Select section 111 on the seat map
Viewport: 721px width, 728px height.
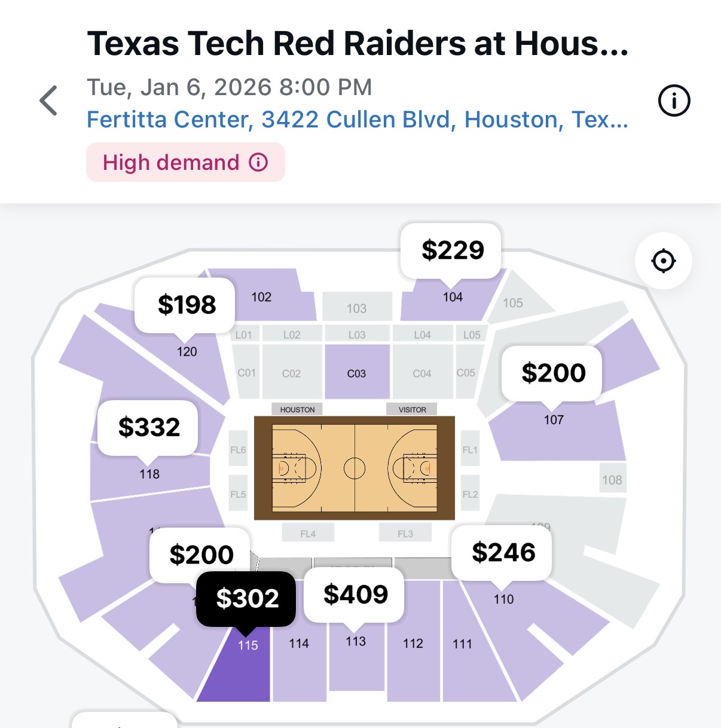click(463, 658)
